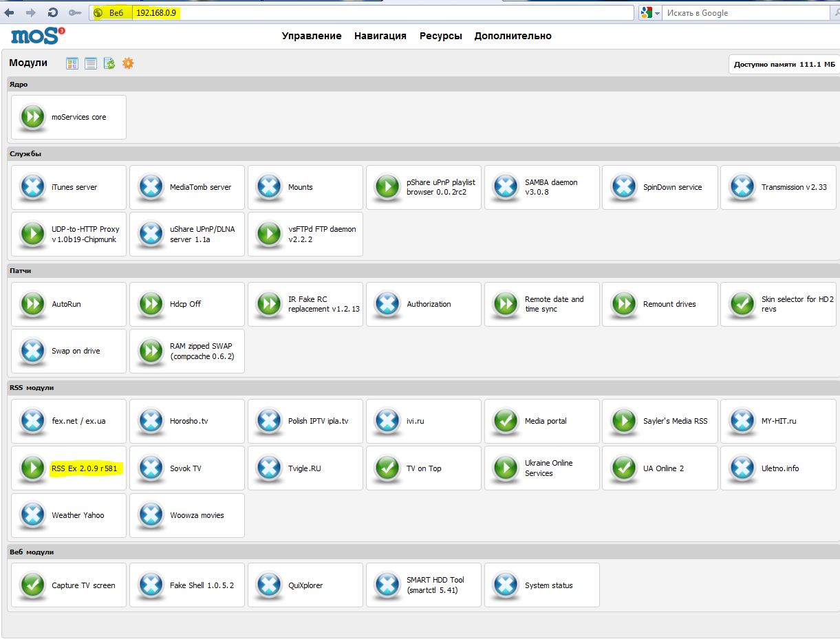Click the key password icon in browser
The width and height of the screenshot is (840, 639).
point(74,13)
